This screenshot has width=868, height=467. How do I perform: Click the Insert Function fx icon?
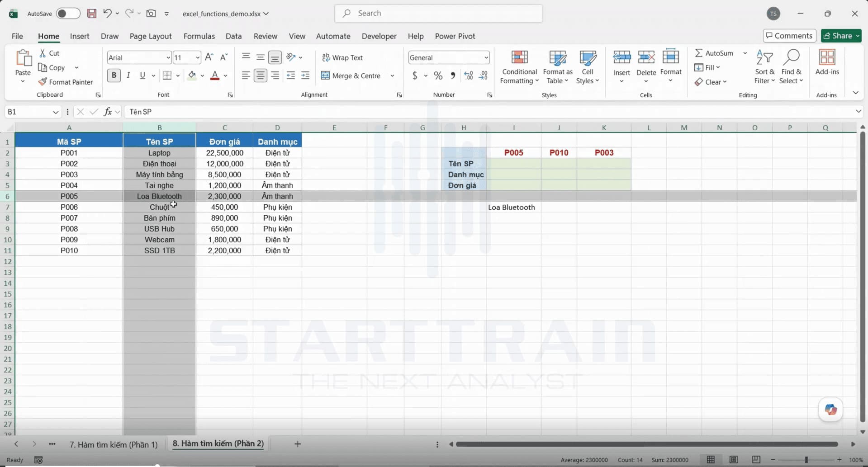[108, 112]
